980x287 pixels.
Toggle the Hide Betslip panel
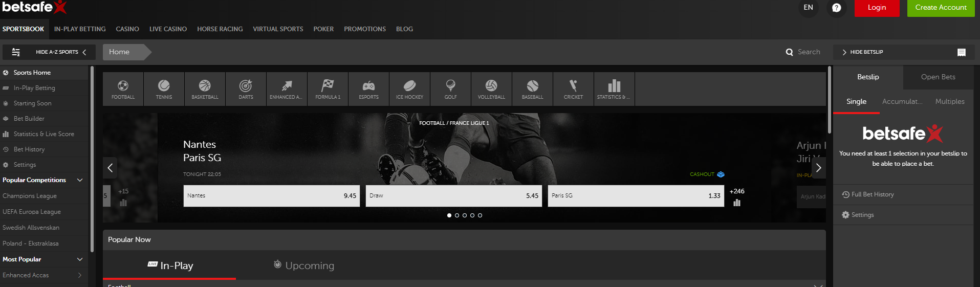click(x=866, y=52)
